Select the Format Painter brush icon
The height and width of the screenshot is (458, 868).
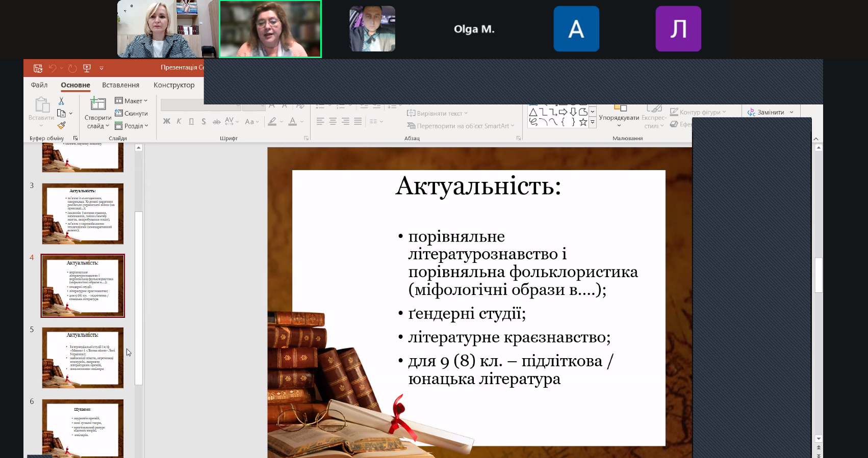(62, 125)
